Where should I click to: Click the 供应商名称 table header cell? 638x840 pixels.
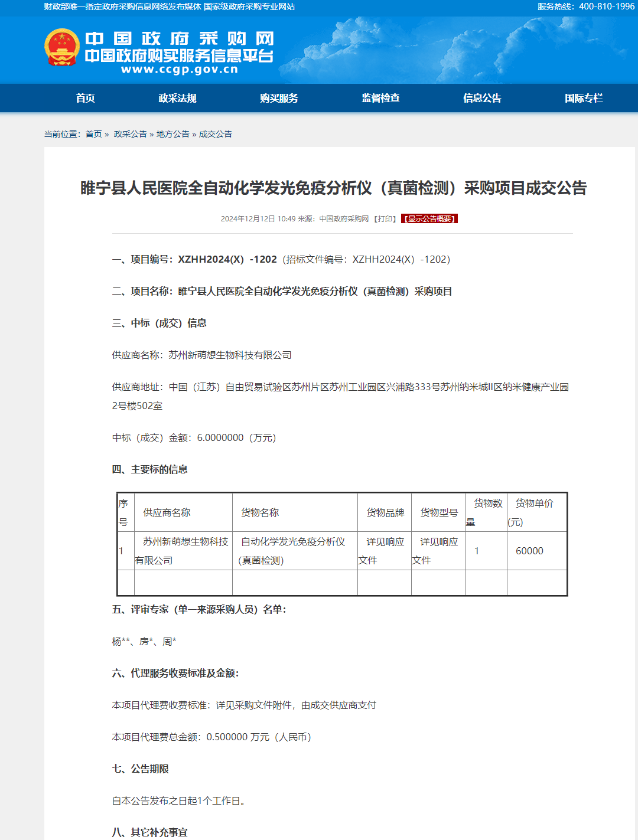[x=167, y=512]
